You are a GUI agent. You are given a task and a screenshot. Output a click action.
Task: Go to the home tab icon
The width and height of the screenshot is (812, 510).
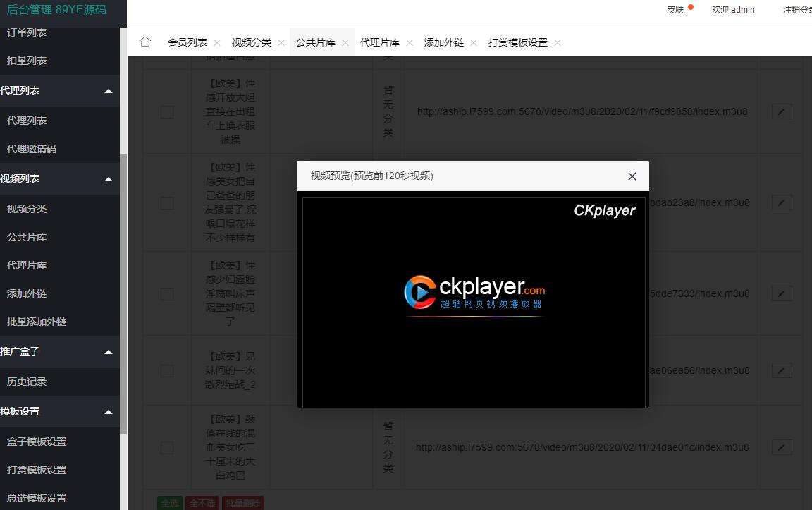click(145, 42)
